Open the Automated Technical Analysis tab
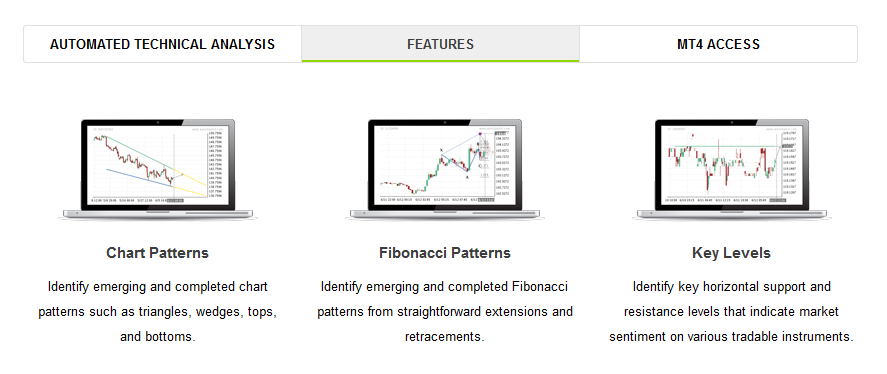 tap(162, 44)
